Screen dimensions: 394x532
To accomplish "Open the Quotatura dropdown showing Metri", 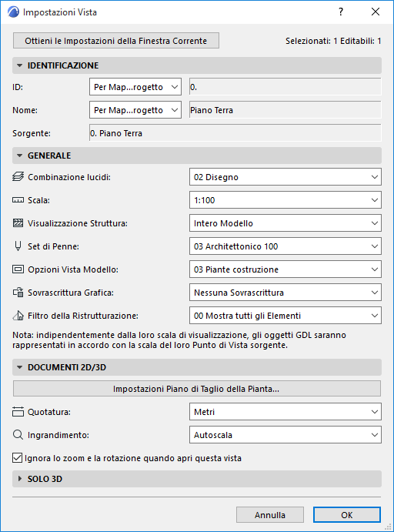I will click(x=285, y=412).
